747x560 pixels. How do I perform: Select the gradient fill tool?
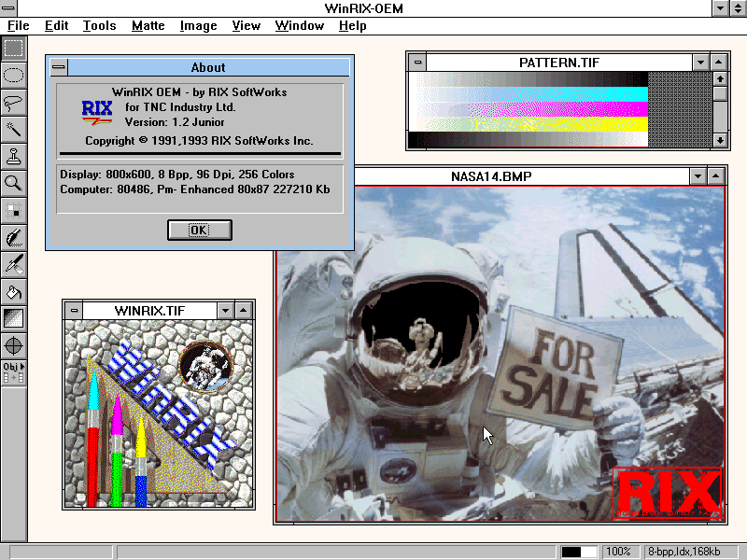coord(13,318)
